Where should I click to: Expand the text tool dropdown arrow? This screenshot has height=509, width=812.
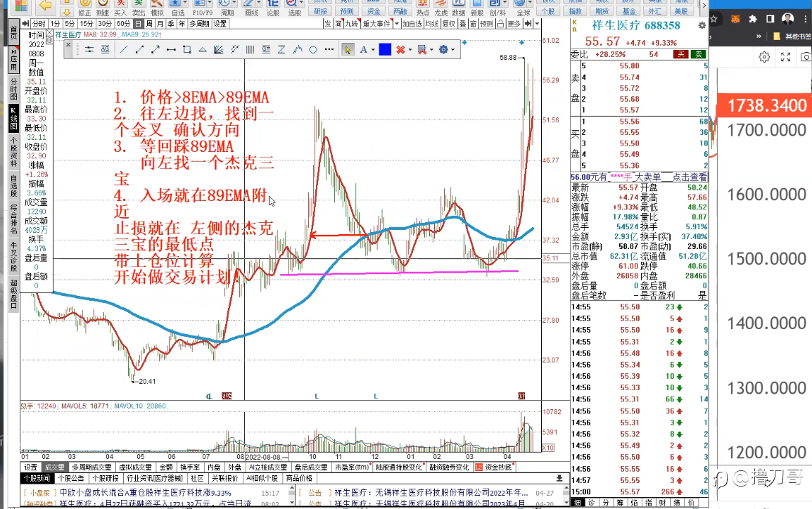tap(373, 50)
